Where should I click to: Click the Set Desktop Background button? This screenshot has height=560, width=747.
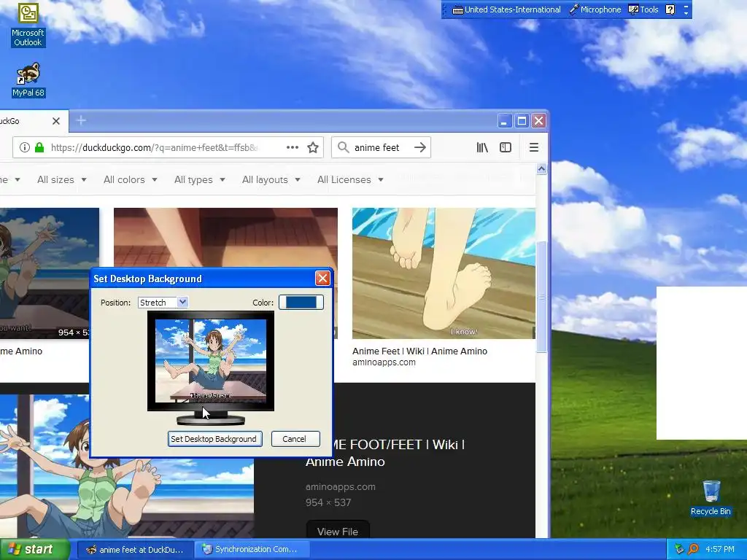[215, 439]
